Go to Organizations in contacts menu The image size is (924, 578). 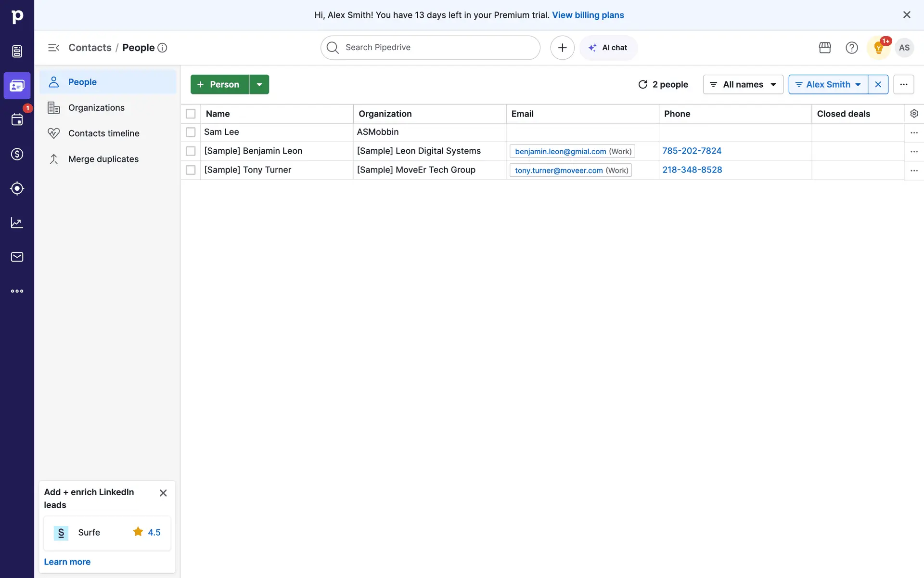[x=96, y=108]
